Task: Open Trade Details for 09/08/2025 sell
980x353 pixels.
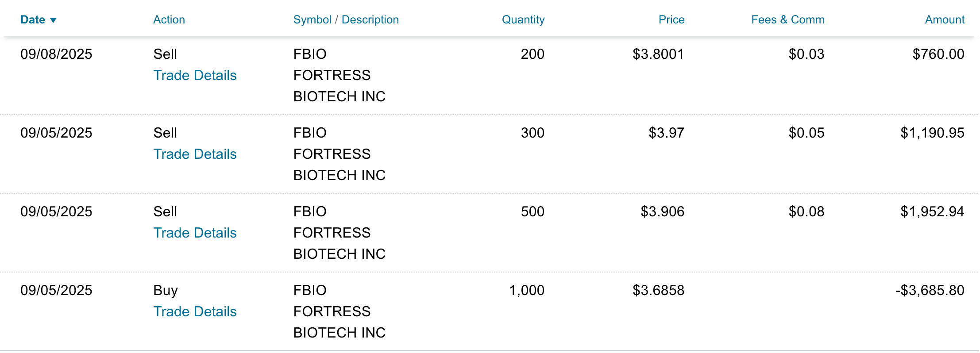Action: point(195,75)
